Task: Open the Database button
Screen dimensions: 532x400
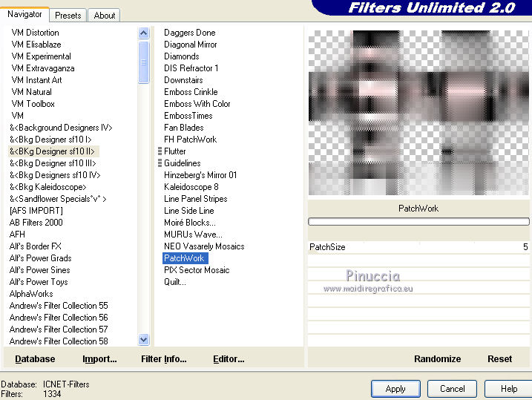Action: tap(35, 359)
